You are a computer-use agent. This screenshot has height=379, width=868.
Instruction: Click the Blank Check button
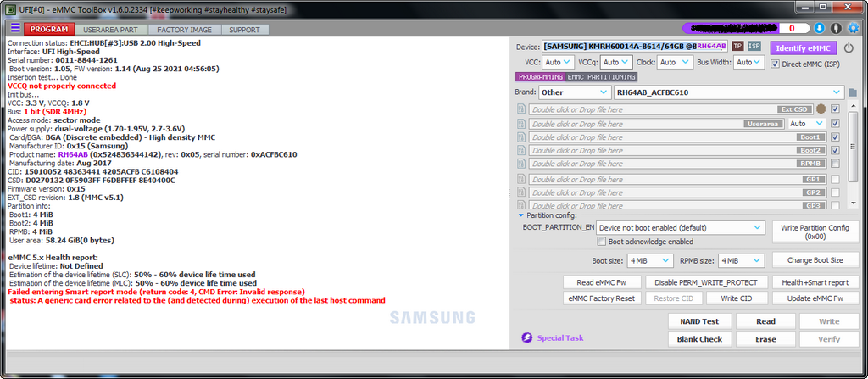click(x=699, y=339)
